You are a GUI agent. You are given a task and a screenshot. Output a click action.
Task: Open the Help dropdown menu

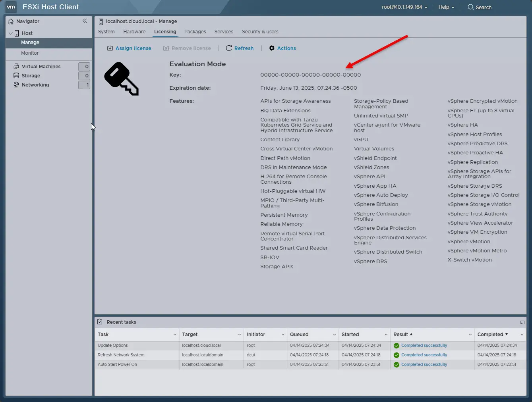click(x=446, y=7)
